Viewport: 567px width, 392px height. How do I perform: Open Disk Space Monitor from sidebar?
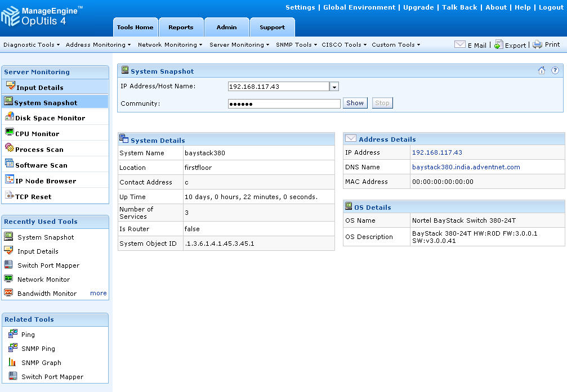tap(50, 118)
